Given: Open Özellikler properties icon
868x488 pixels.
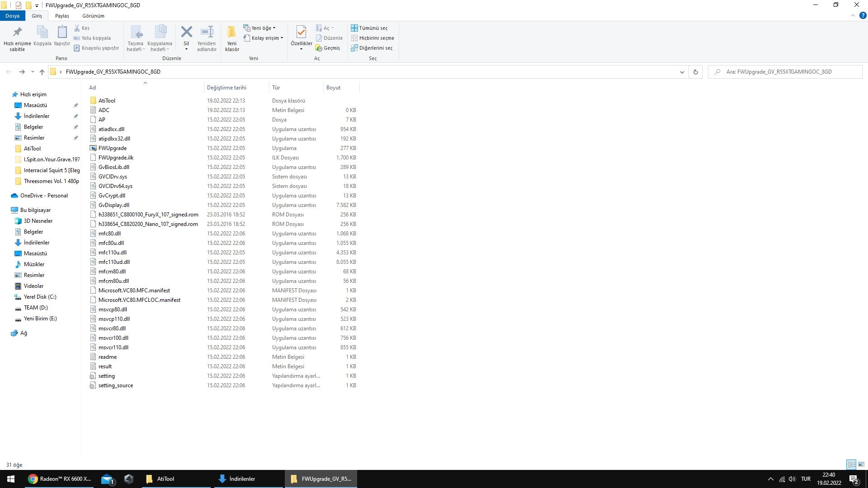Looking at the screenshot, I should [x=301, y=33].
